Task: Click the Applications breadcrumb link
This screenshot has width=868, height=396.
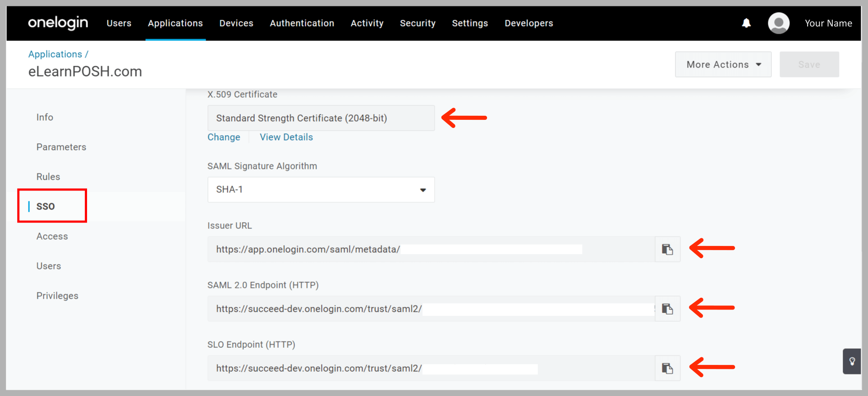Action: pos(55,54)
